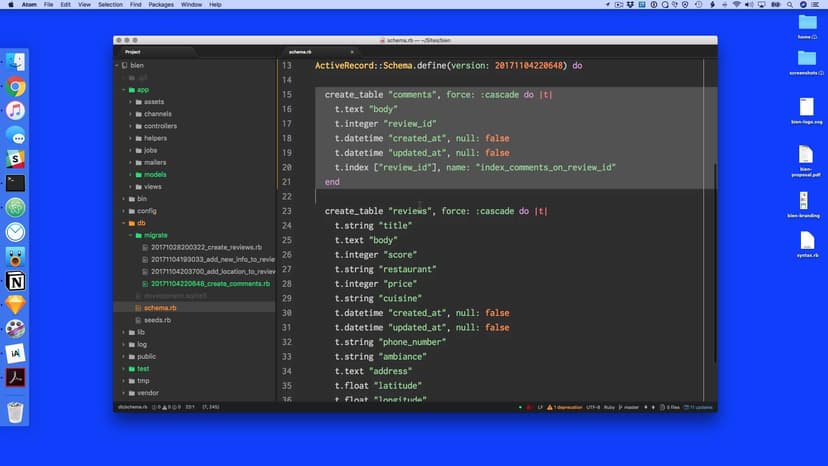Click the 1 deprecation status bar link
The image size is (828, 466).
569,407
